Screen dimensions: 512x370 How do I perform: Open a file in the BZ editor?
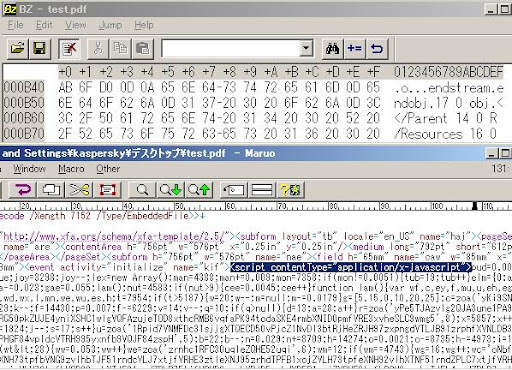click(17, 49)
